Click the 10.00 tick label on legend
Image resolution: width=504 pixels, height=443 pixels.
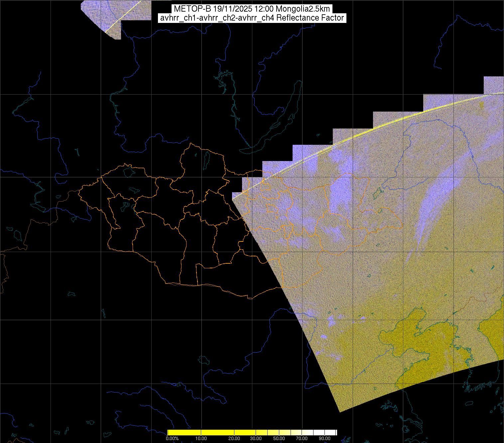201,438
